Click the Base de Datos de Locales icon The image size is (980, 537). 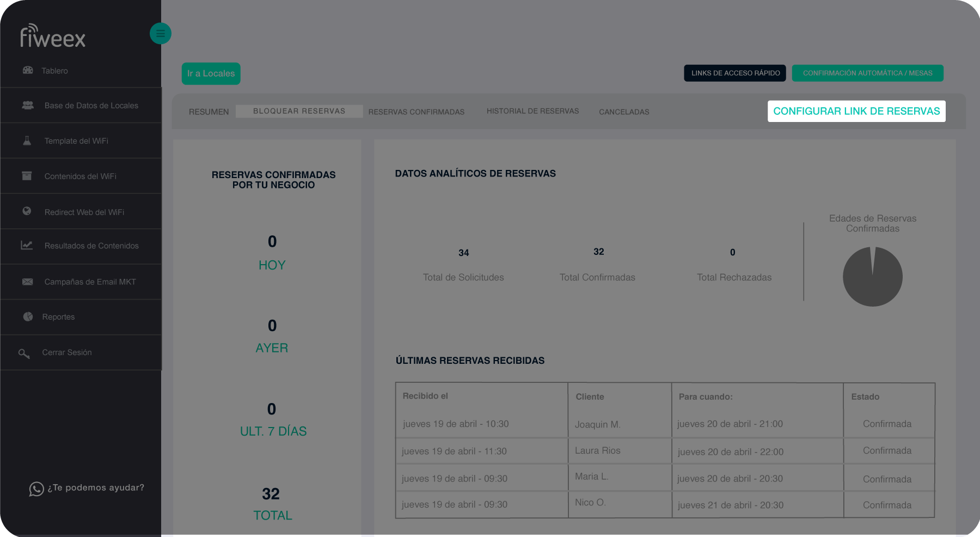pyautogui.click(x=28, y=105)
